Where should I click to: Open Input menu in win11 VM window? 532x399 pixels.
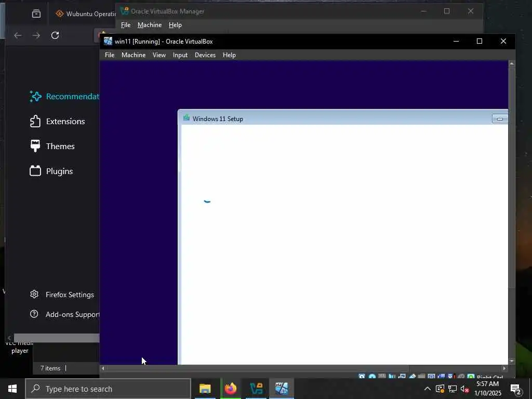[x=180, y=55]
